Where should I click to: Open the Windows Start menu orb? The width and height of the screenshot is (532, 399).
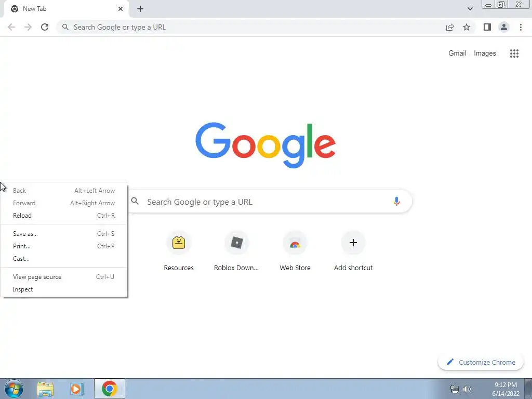[14, 389]
